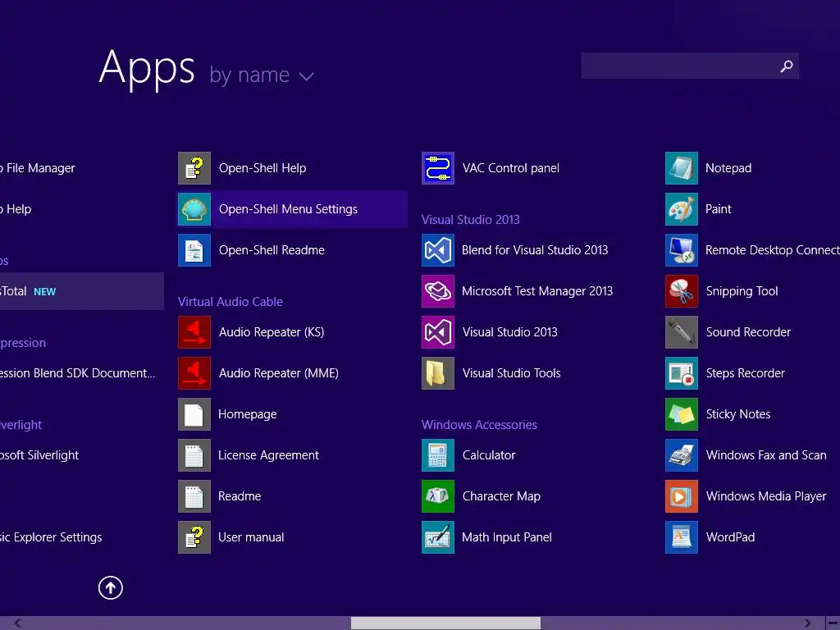The height and width of the screenshot is (630, 840).
Task: Open the Sticky Notes icon
Action: tap(682, 414)
